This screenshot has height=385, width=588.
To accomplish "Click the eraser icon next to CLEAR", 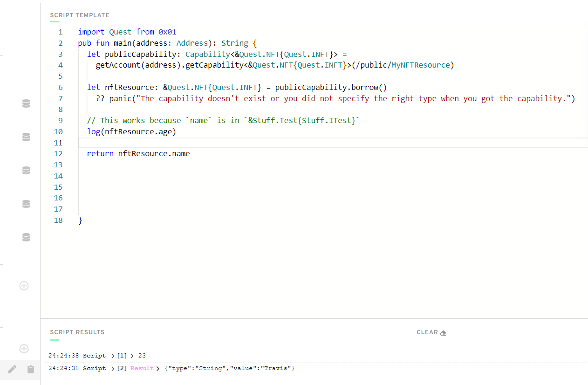I will 443,333.
